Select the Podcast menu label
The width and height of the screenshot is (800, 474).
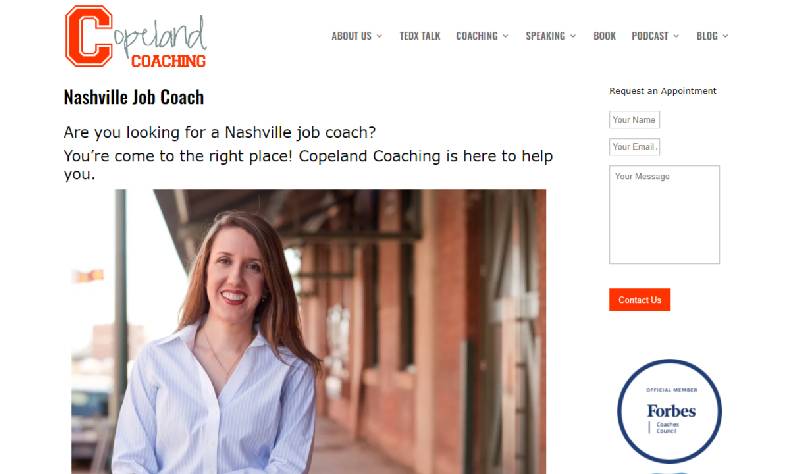650,36
